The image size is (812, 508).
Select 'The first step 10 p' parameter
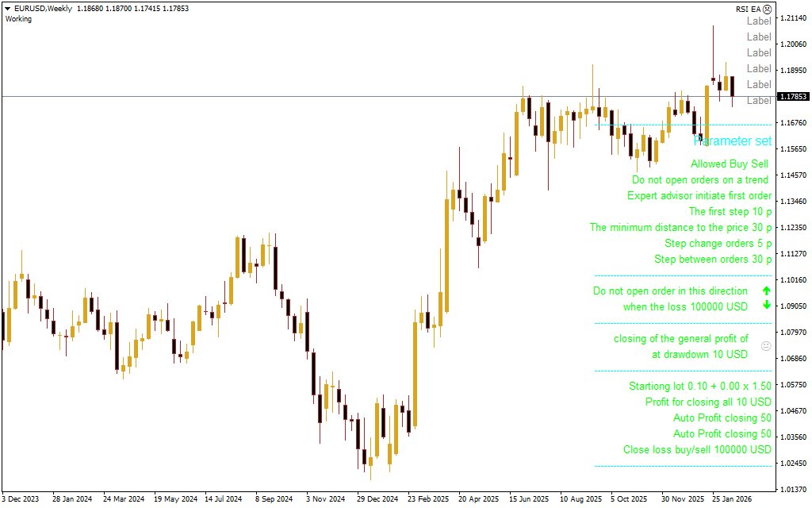[730, 212]
